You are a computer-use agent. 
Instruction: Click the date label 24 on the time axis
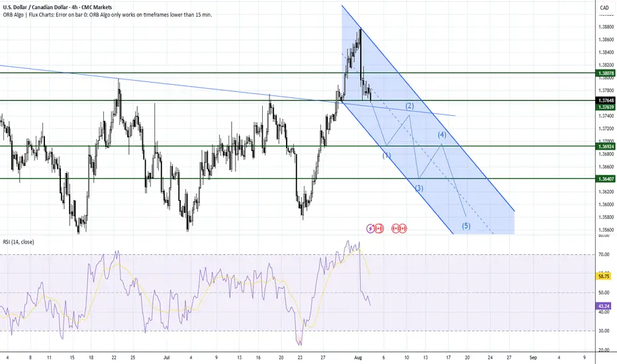(490, 357)
